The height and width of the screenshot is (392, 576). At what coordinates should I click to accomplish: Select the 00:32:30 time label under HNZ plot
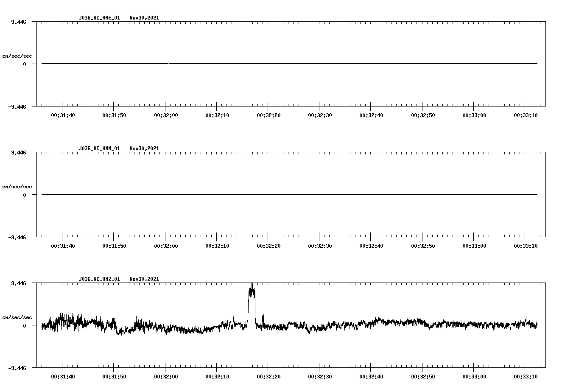(320, 376)
